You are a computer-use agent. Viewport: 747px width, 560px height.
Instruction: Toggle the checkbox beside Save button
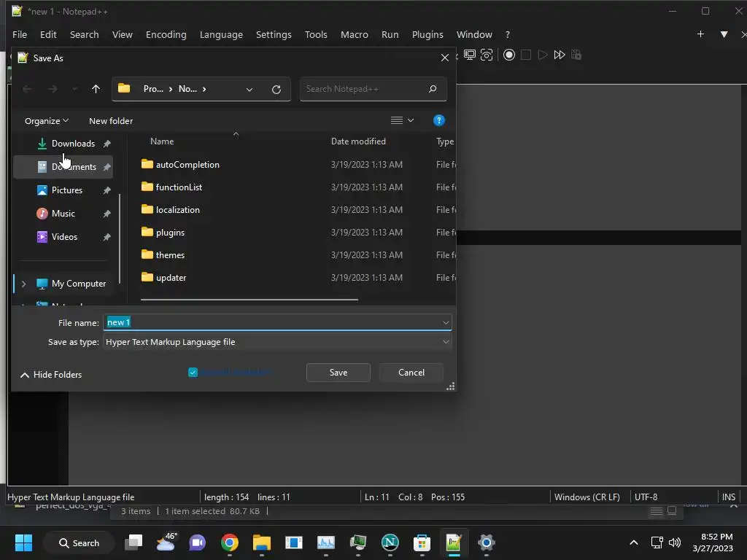(x=193, y=373)
